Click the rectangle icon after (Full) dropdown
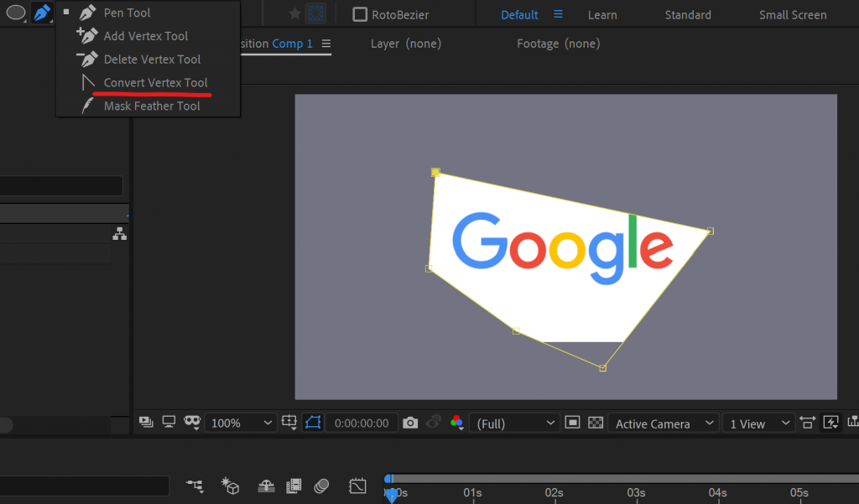 [x=572, y=423]
